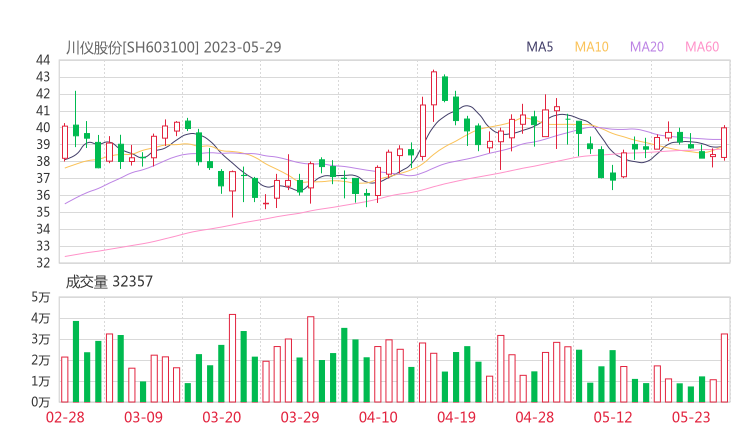Click the 04-19 date axis label
The image size is (740, 440).
456,417
